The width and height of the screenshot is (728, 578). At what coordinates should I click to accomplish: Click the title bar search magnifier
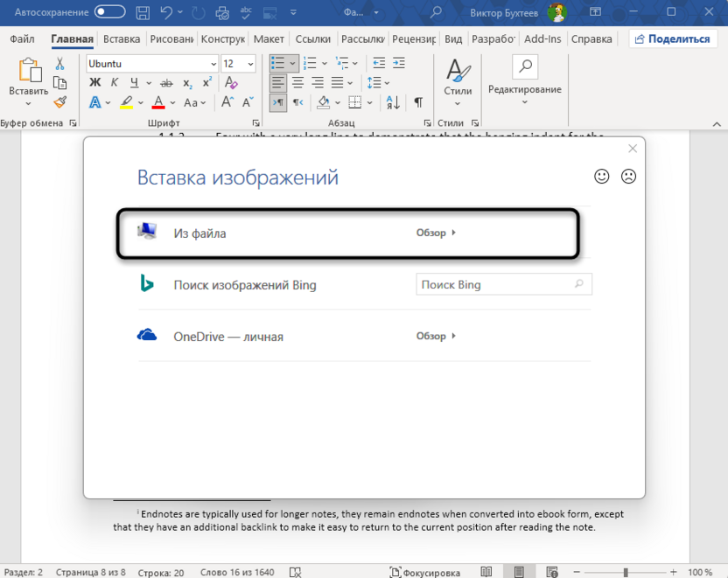tap(436, 12)
